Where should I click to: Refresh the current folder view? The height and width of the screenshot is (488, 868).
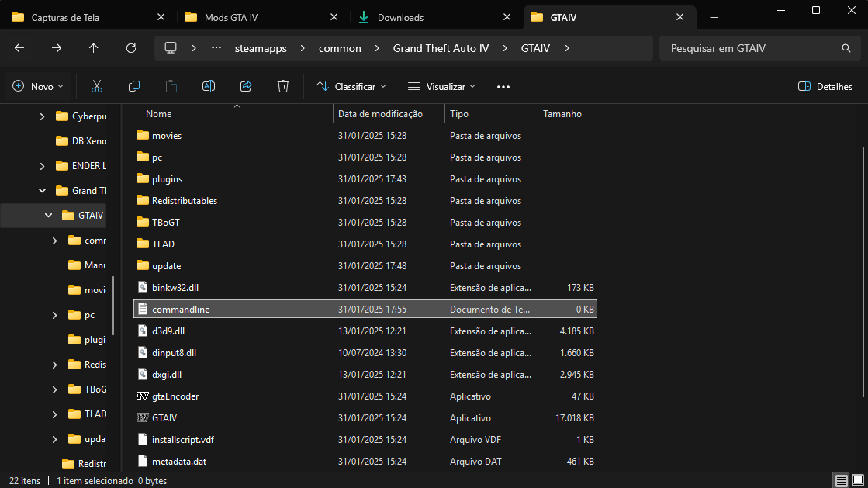tap(131, 48)
